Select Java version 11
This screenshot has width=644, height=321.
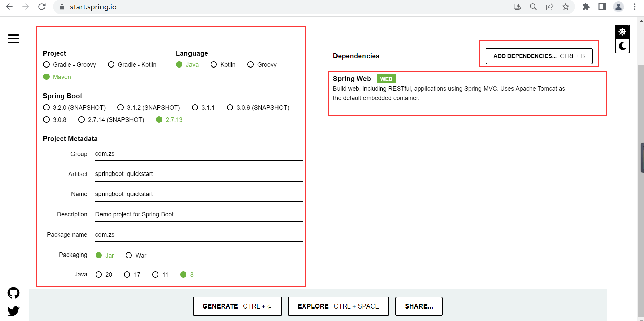point(160,275)
